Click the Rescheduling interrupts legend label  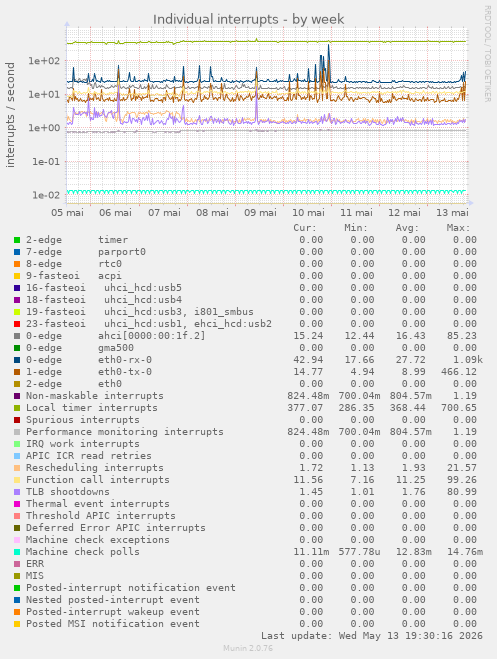tap(95, 468)
